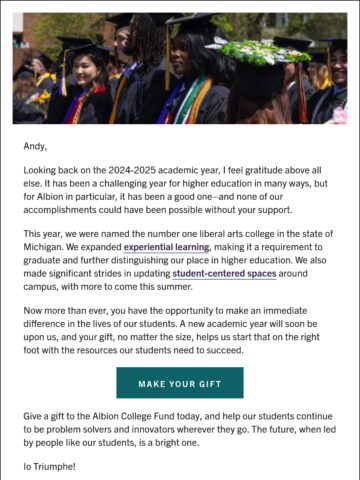This screenshot has width=360, height=480.
Task: Click the MAKE YOUR GIFT button
Action: (180, 383)
